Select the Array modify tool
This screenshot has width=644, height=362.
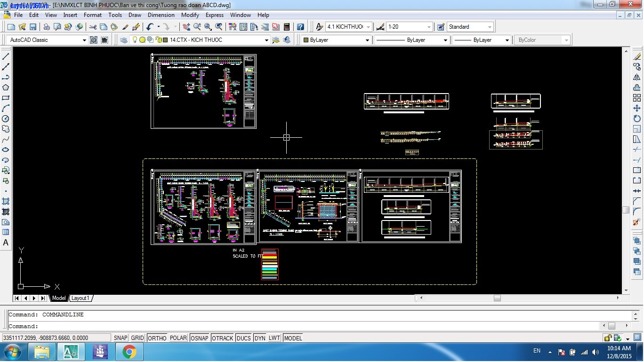point(637,98)
